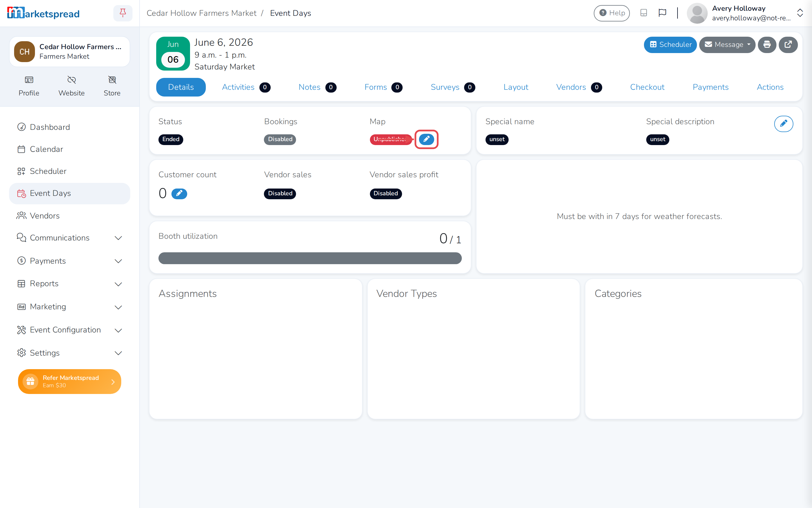Click Refer Marketspread Earn $30 banner

click(x=69, y=382)
